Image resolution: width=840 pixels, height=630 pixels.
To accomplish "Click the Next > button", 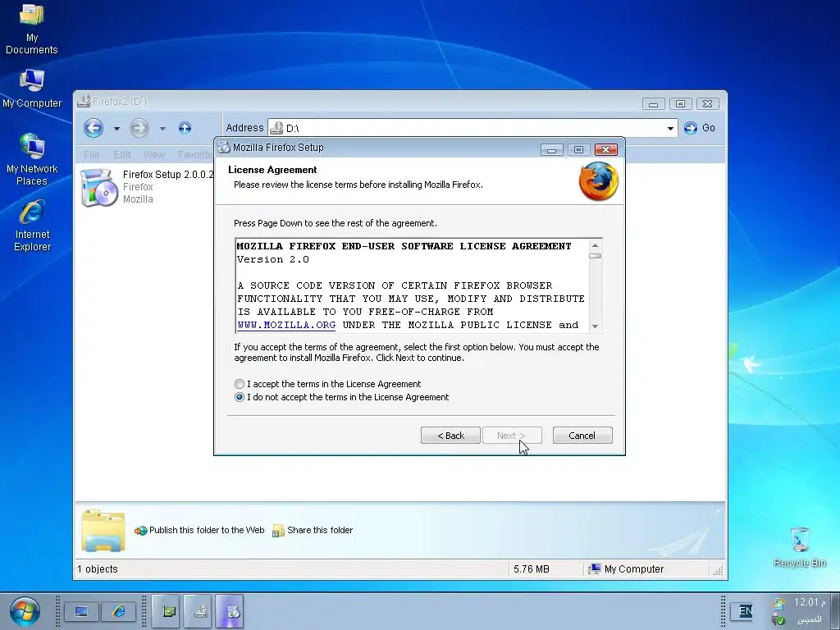I will (512, 436).
